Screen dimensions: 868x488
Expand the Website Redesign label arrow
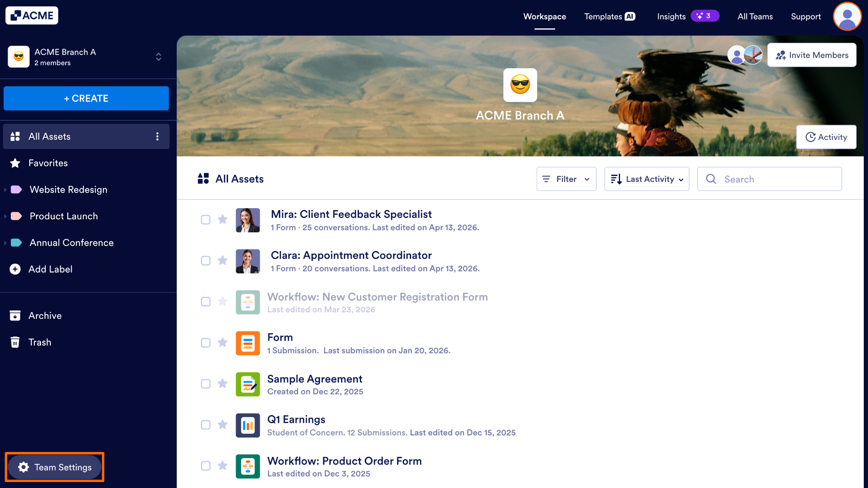pos(5,190)
